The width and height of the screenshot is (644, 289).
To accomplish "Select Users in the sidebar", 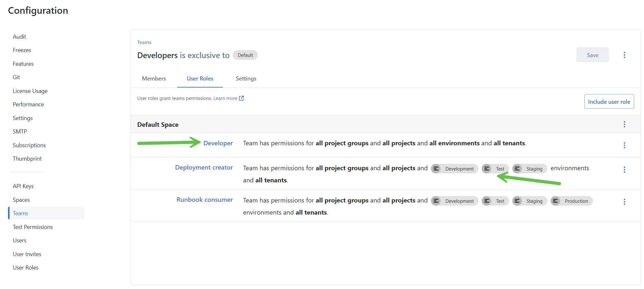I will (19, 240).
